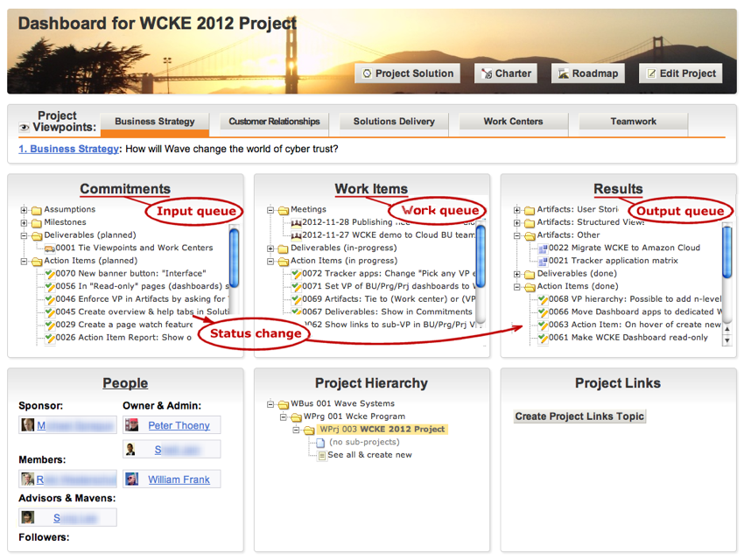Click the artifact icon for 0022 Migrate WCKE
Image resolution: width=744 pixels, height=560 pixels.
click(543, 248)
